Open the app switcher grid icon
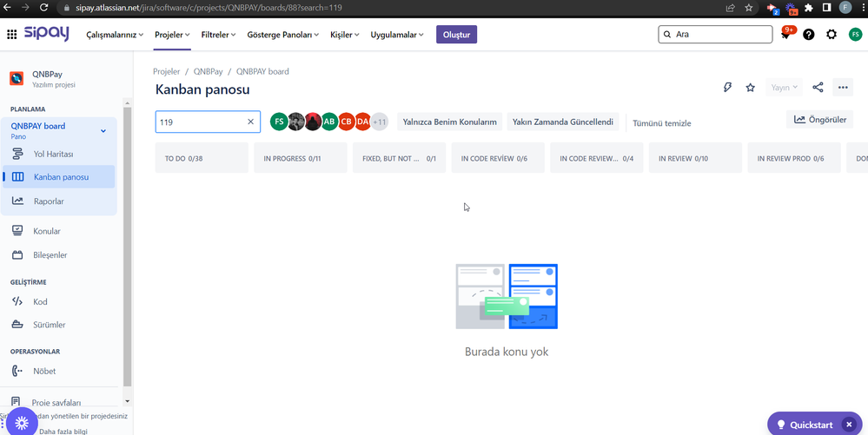The height and width of the screenshot is (435, 868). [x=11, y=35]
